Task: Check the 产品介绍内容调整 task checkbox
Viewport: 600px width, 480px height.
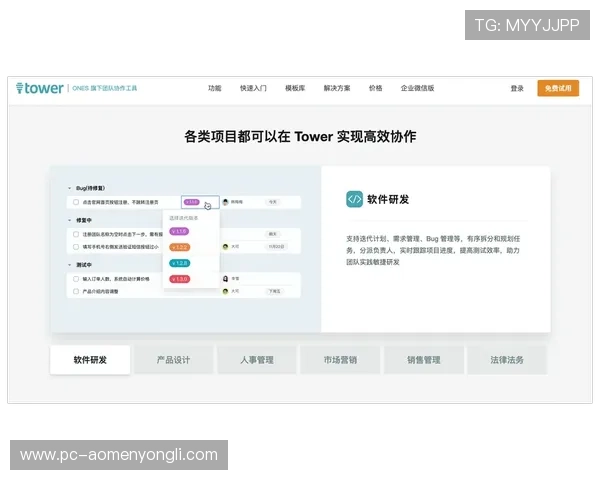Action: pos(76,292)
